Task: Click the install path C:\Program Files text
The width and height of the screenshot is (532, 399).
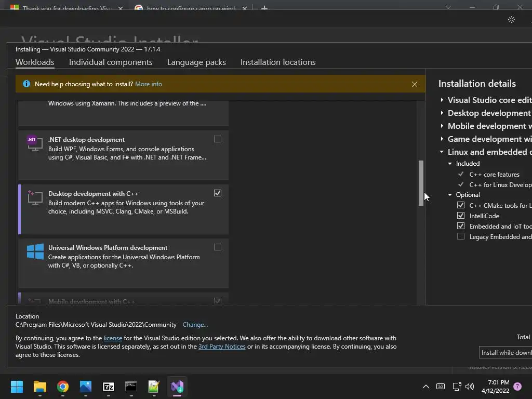Action: (96, 325)
